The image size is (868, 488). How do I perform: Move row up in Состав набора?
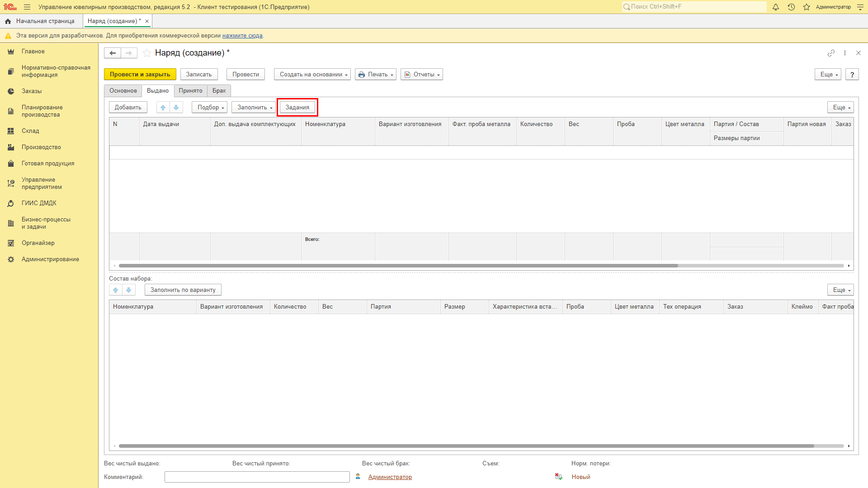pyautogui.click(x=116, y=290)
